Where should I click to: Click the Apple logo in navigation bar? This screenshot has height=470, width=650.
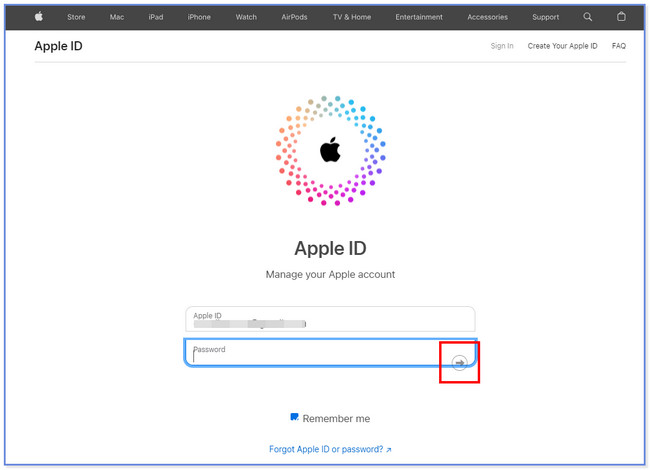click(39, 17)
